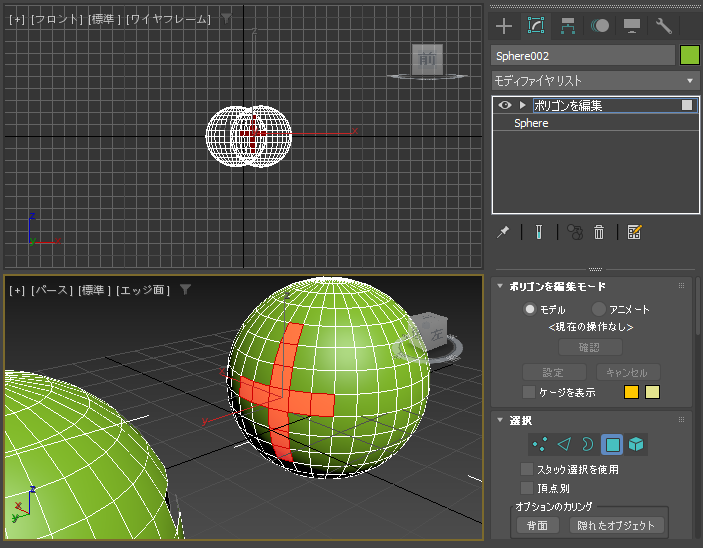Click the 選択 rollout grip handle

coord(681,420)
